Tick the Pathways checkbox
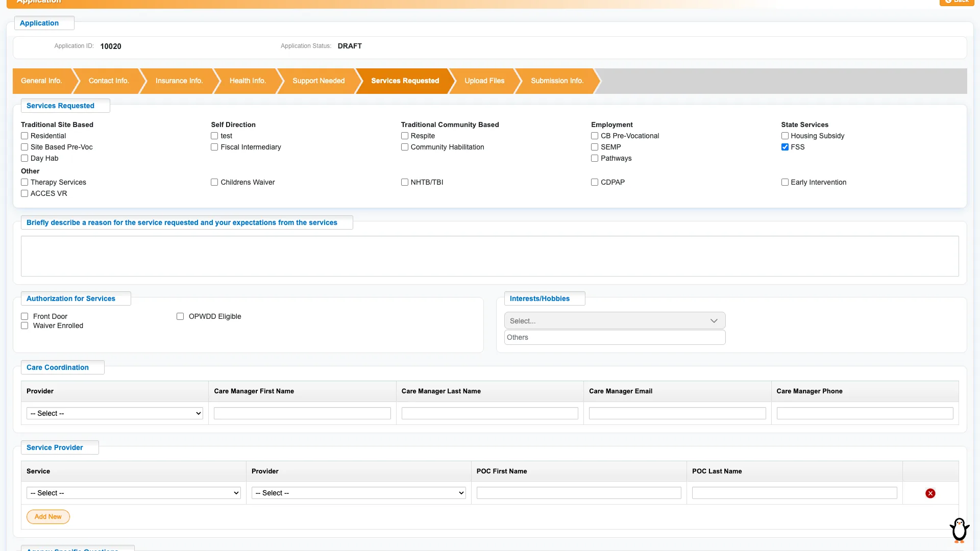Viewport: 980px width, 551px height. point(595,158)
